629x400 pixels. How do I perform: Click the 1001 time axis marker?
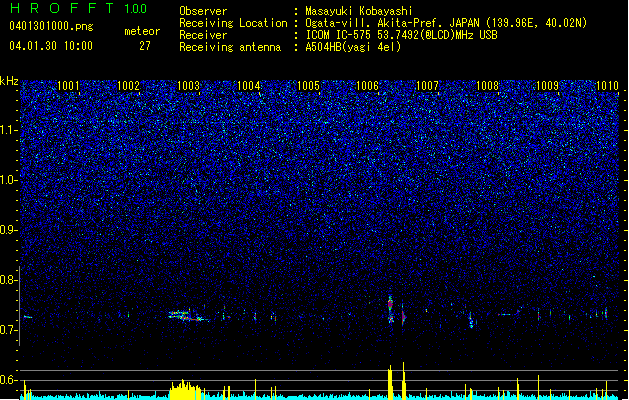pos(68,85)
